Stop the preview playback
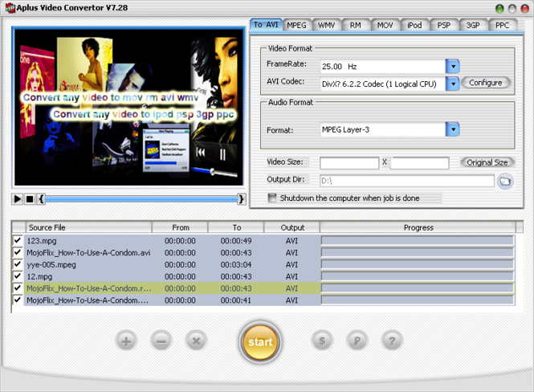 tap(30, 199)
